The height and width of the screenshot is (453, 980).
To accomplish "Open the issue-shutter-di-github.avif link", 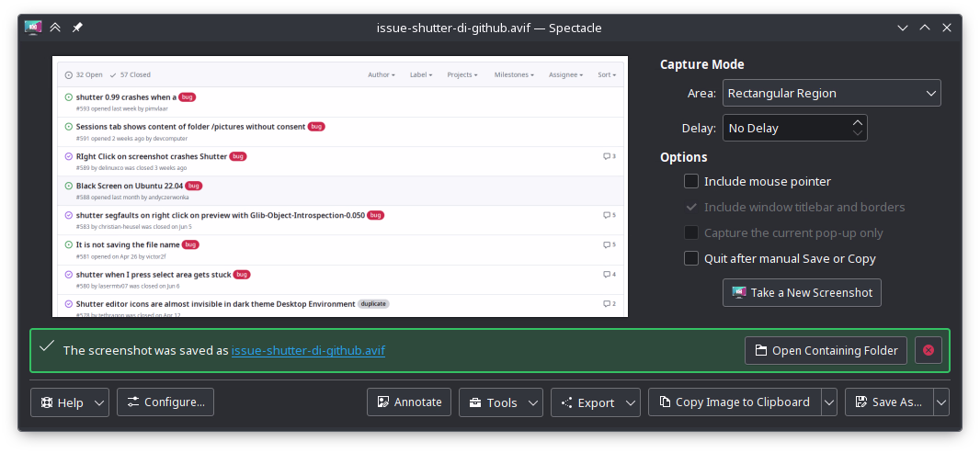I will (x=308, y=350).
